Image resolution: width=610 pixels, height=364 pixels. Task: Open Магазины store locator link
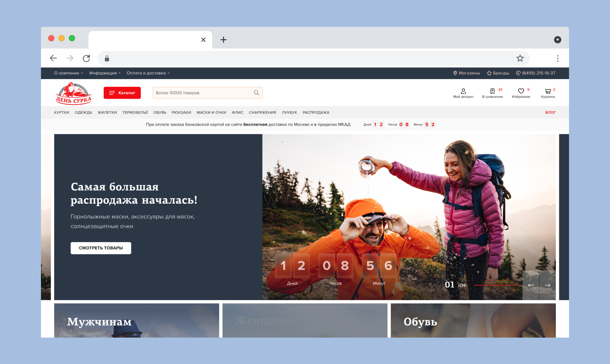click(466, 73)
